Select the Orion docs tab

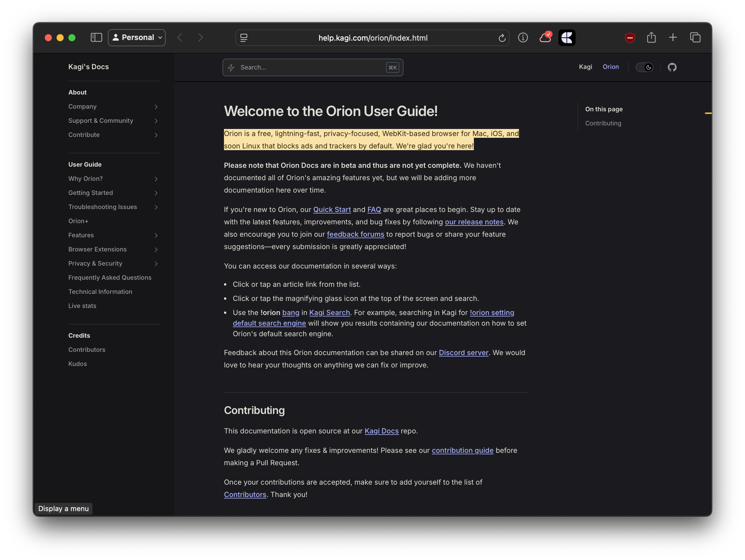[x=611, y=67]
